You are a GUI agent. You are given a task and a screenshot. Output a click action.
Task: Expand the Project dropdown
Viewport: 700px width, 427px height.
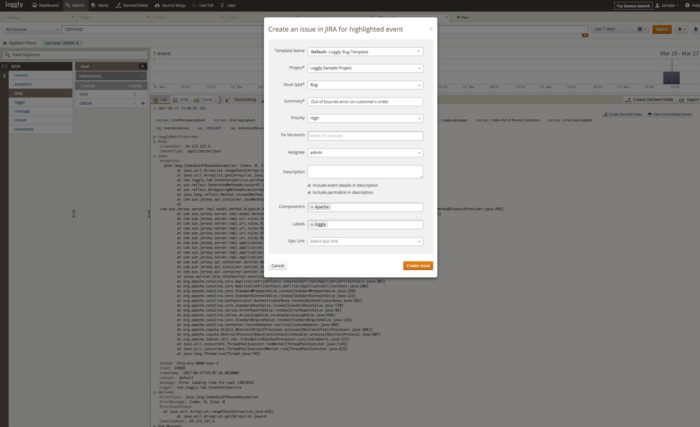(365, 67)
